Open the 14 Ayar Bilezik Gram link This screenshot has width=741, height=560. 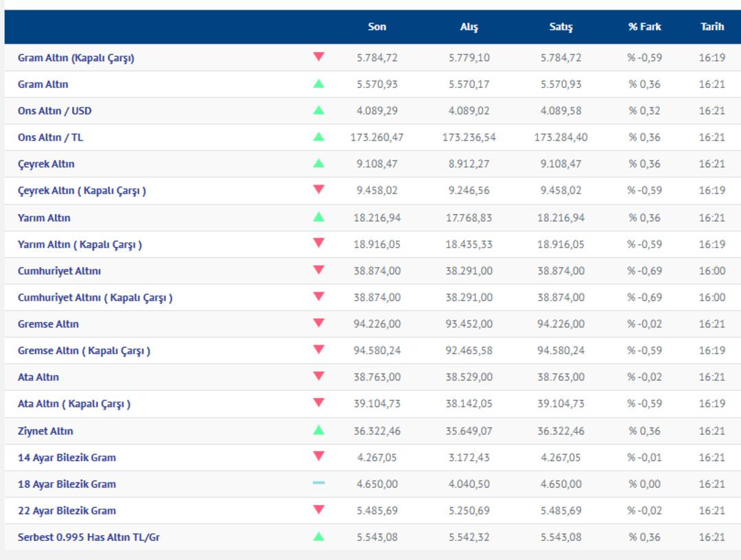click(x=67, y=458)
